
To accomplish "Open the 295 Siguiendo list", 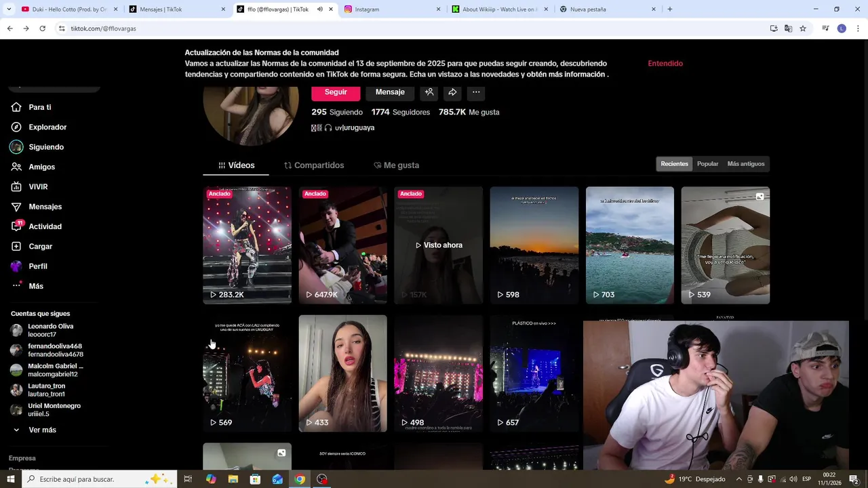I will (337, 112).
